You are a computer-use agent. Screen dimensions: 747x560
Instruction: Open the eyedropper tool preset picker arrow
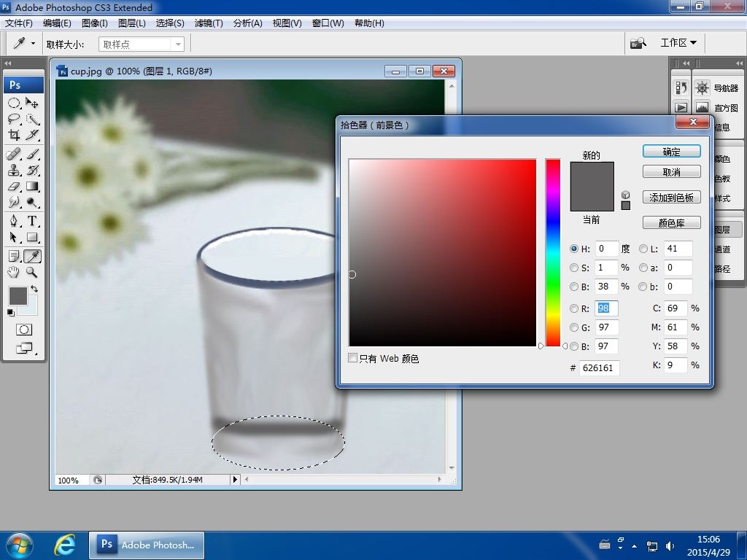click(x=33, y=44)
